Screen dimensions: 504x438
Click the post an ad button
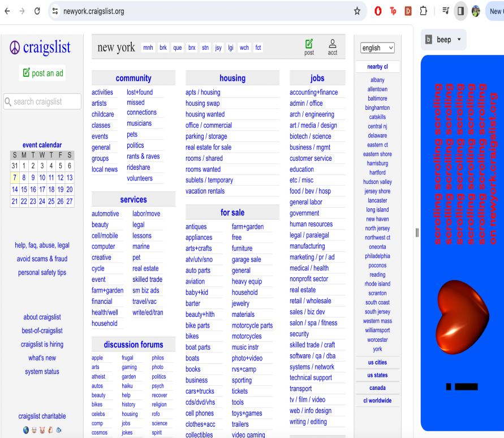pos(43,73)
